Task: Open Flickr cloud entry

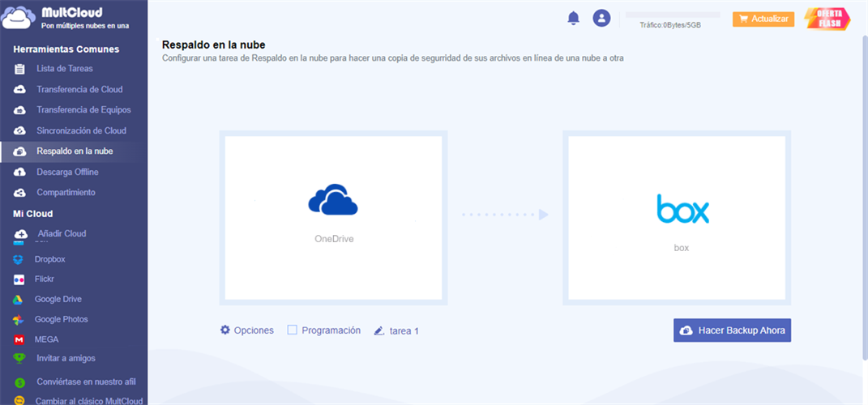Action: (x=45, y=279)
